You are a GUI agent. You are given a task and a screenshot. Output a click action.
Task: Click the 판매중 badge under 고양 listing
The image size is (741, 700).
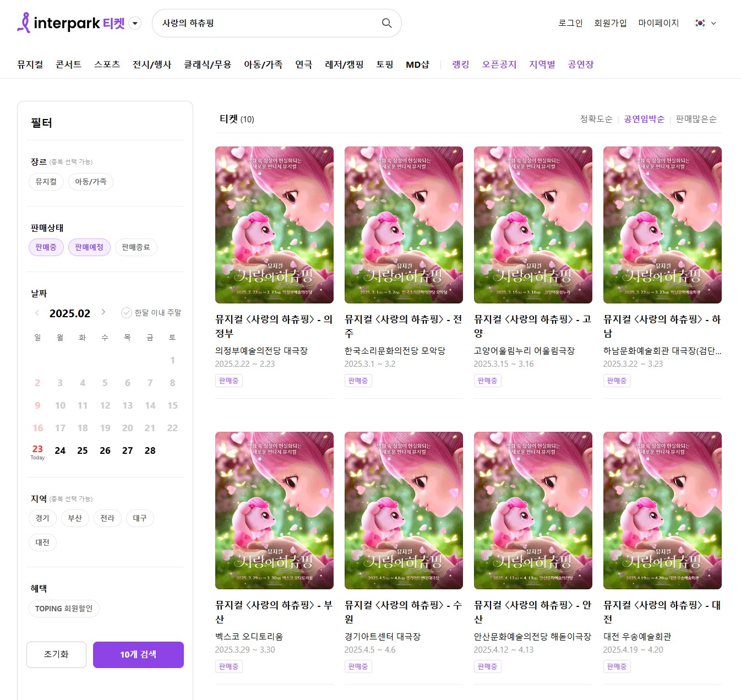point(487,381)
